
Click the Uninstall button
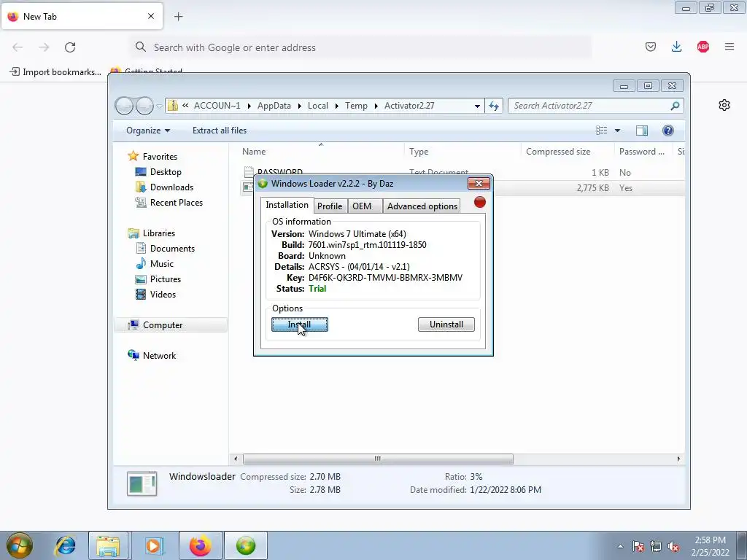(x=446, y=324)
